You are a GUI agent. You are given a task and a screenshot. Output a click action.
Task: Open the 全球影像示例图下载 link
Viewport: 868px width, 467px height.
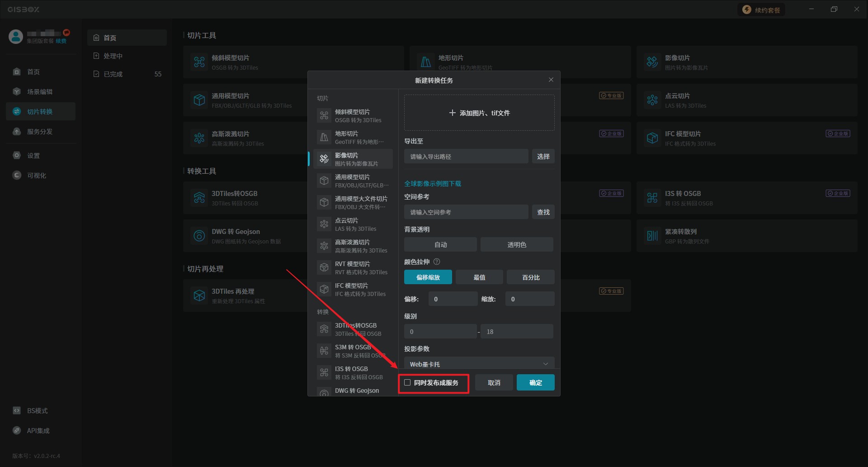[x=433, y=184]
